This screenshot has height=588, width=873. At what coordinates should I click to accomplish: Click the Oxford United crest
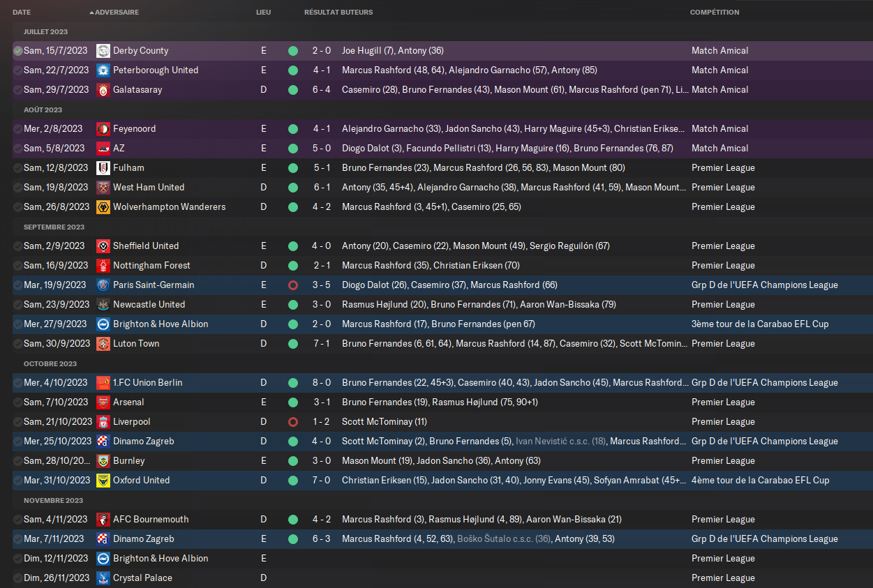click(x=103, y=481)
